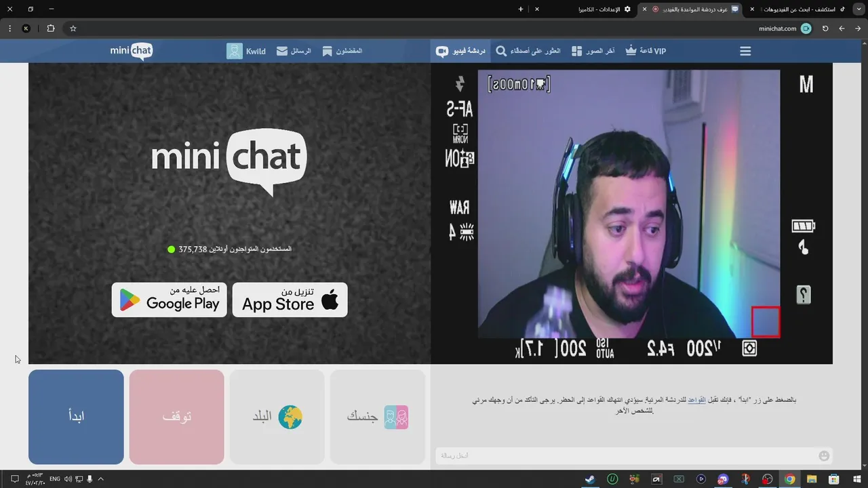This screenshot has width=868, height=488.
Task: Click the blue Start (ابدأ) button
Action: click(x=76, y=417)
